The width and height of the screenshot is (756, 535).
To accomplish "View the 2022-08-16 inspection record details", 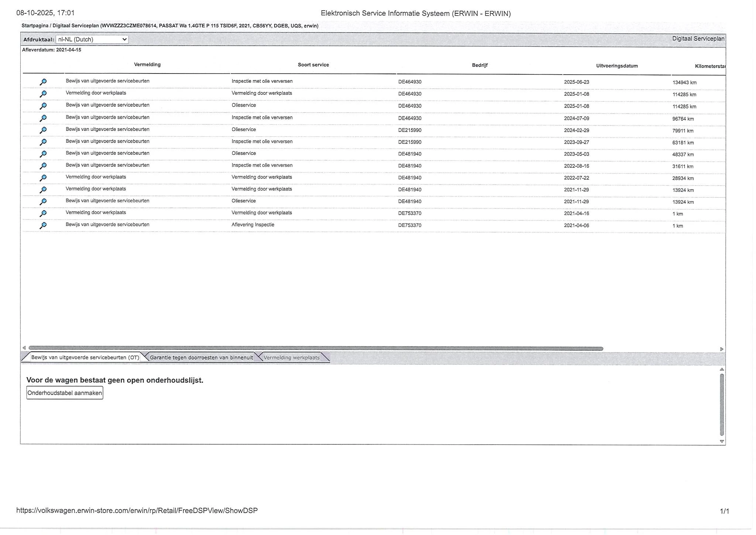I will (x=43, y=166).
